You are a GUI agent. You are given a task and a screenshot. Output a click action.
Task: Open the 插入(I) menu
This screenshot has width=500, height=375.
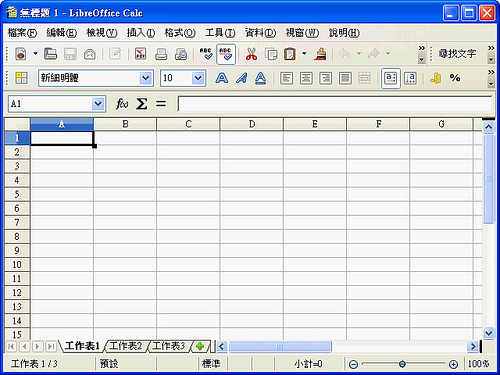pos(141,33)
